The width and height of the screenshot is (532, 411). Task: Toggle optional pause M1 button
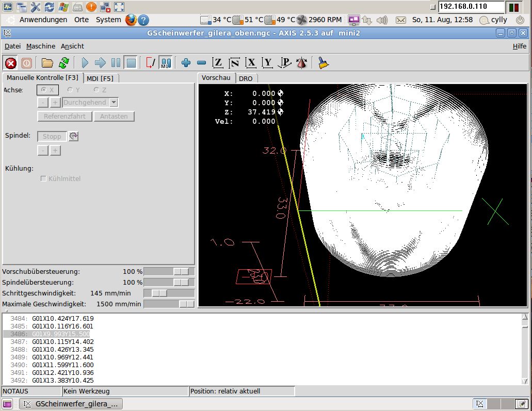point(166,63)
